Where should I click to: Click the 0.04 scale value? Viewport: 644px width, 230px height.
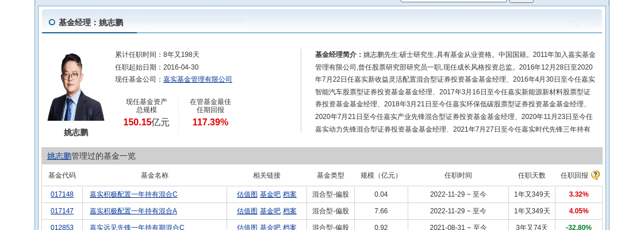(x=381, y=194)
